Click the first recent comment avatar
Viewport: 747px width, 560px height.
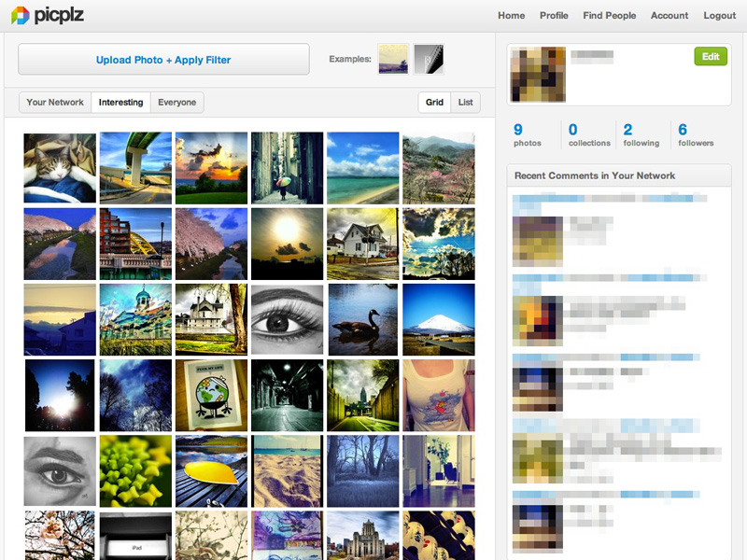click(x=538, y=242)
